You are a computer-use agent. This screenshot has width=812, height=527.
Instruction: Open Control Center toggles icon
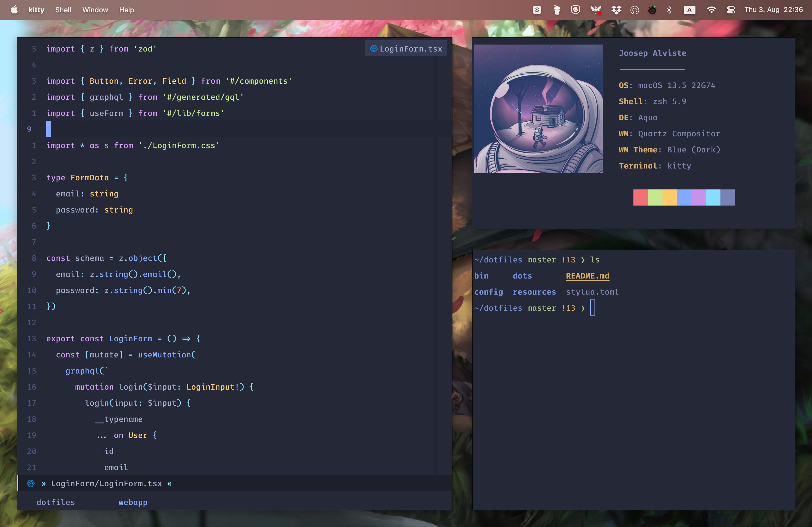point(730,10)
